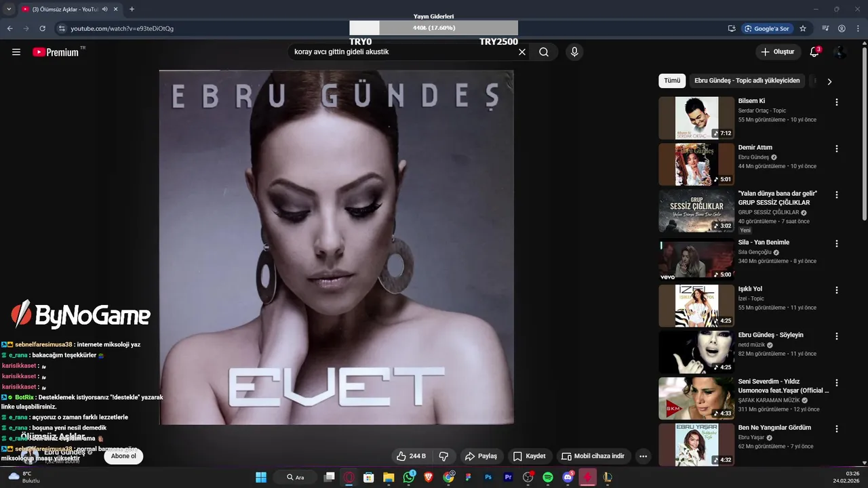Download via Mobil cihaza indir
This screenshot has width=868, height=488.
(593, 456)
